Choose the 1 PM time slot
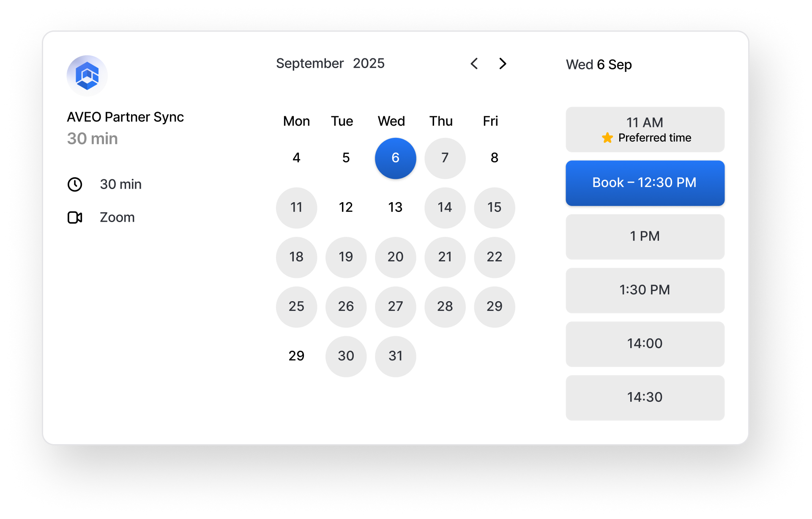 coord(645,236)
